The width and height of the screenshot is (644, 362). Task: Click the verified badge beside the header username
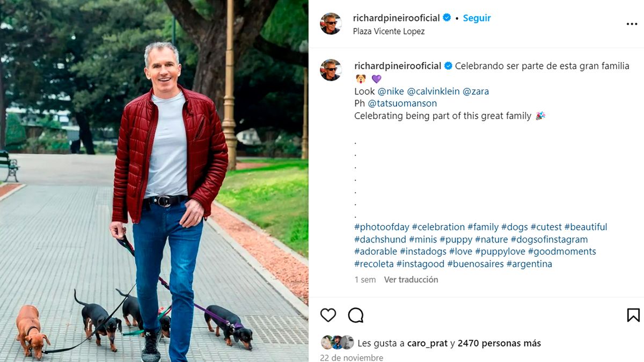pos(447,18)
